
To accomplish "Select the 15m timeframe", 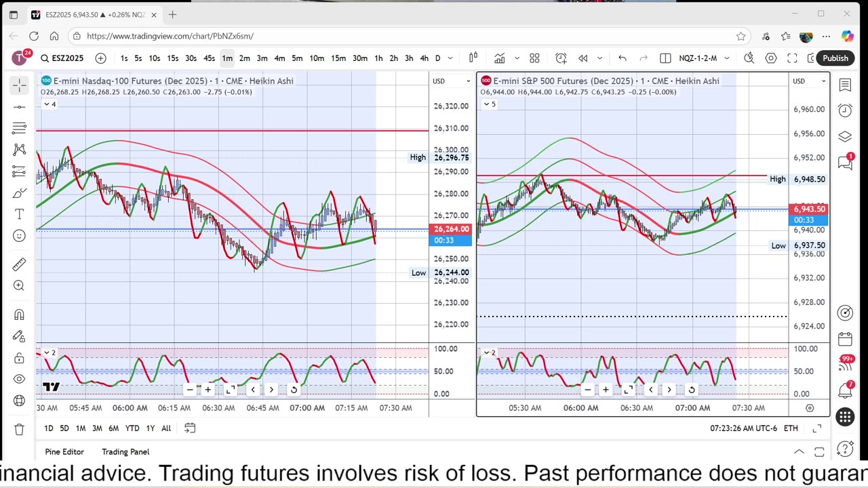I will point(338,58).
